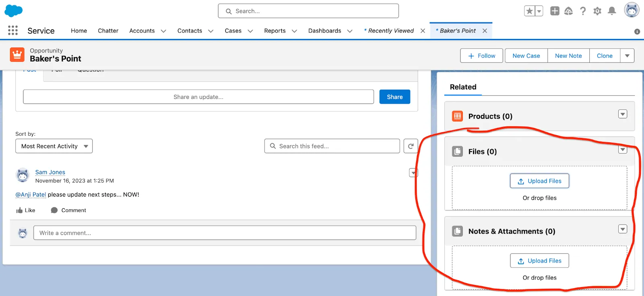Close the Baker's Point tab
644x296 pixels.
tap(485, 31)
